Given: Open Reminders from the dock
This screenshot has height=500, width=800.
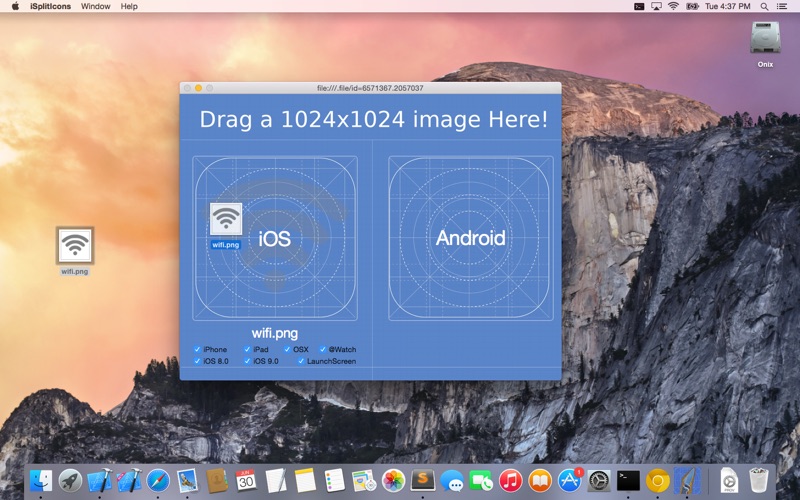Looking at the screenshot, I should [x=334, y=481].
